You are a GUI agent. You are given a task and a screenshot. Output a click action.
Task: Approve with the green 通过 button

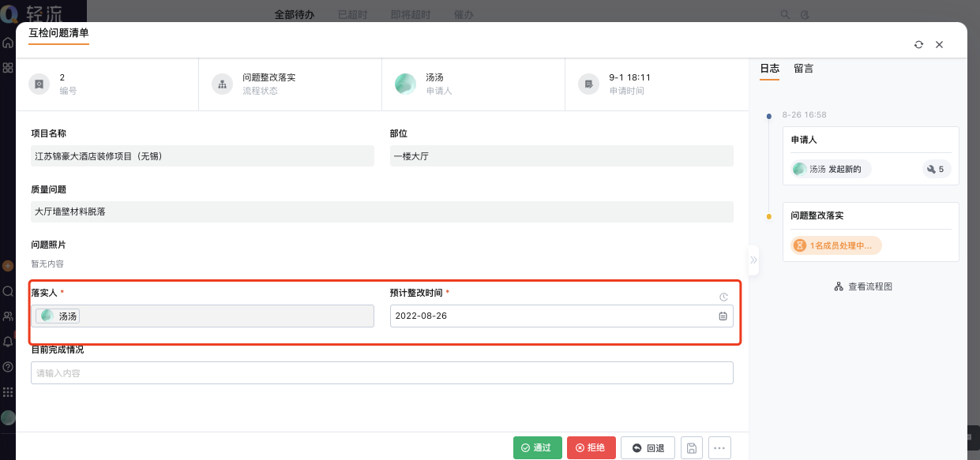click(x=537, y=448)
